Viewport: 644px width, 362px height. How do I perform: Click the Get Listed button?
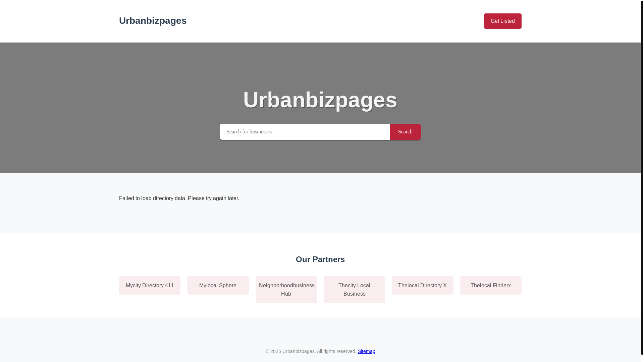(x=502, y=21)
